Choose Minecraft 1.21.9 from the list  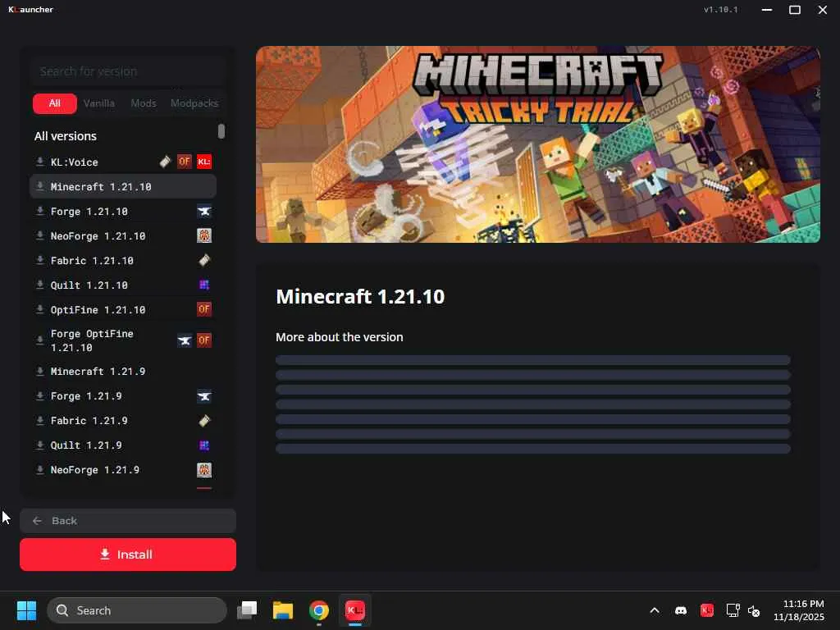click(x=123, y=372)
